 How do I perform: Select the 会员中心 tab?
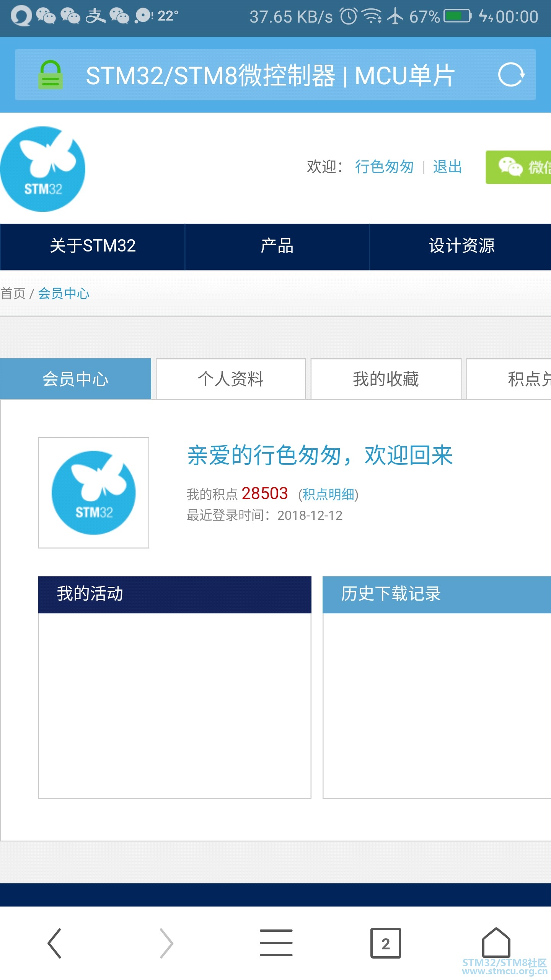[x=75, y=379]
